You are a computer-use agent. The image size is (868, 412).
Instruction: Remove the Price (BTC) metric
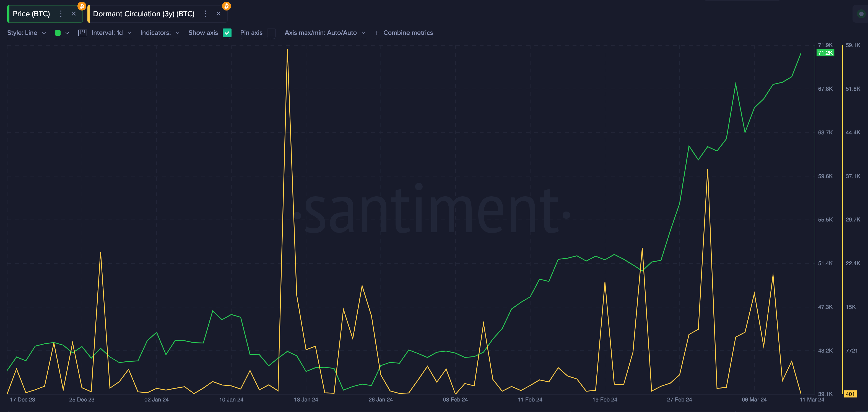point(74,14)
